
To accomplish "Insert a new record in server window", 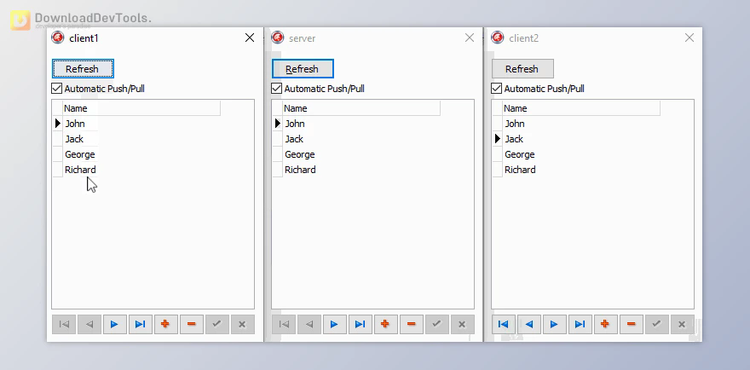I will (x=386, y=324).
